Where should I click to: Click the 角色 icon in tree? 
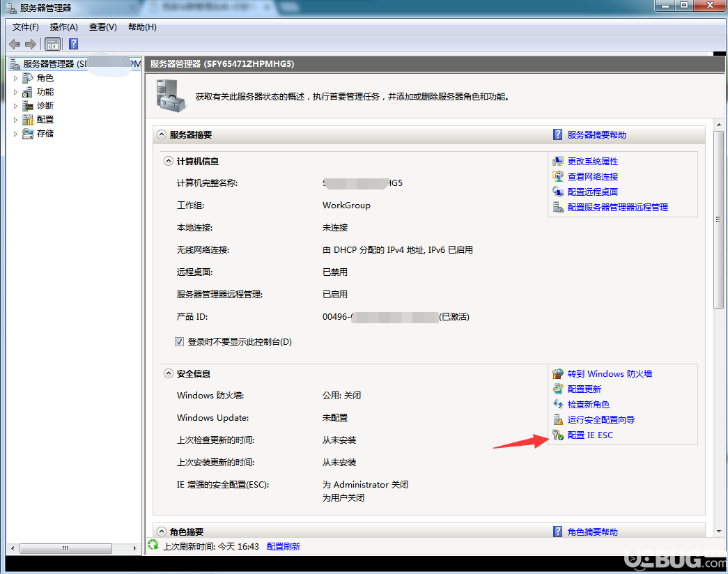coord(28,78)
